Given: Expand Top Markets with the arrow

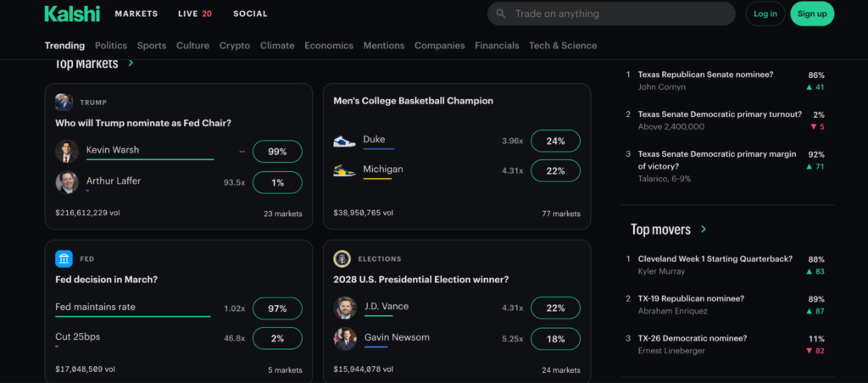Looking at the screenshot, I should [x=131, y=64].
